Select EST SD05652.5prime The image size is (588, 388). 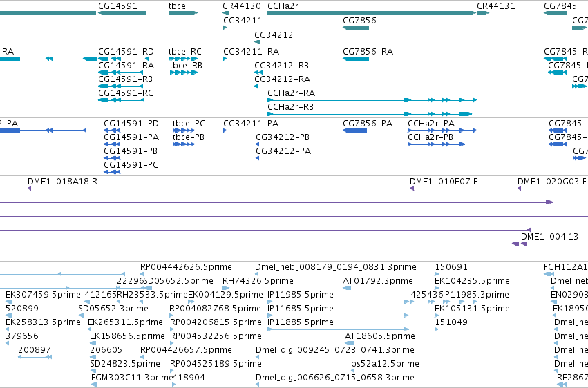[x=178, y=281]
